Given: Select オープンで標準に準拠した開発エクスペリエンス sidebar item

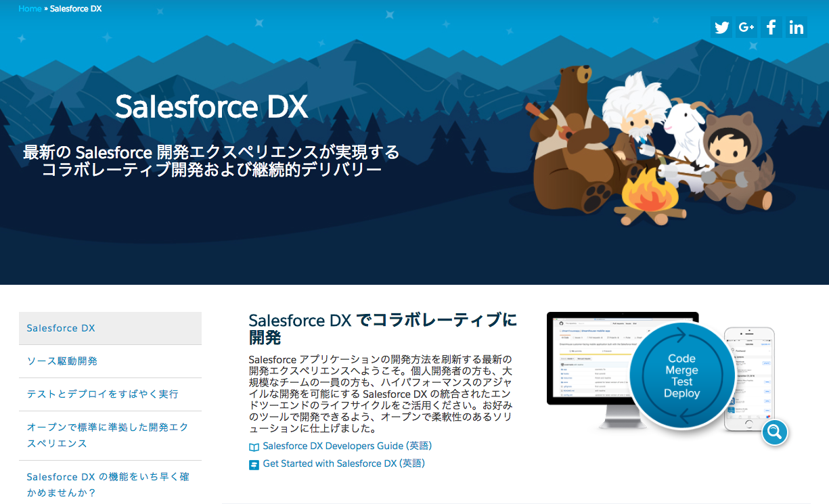Looking at the screenshot, I should pyautogui.click(x=110, y=436).
